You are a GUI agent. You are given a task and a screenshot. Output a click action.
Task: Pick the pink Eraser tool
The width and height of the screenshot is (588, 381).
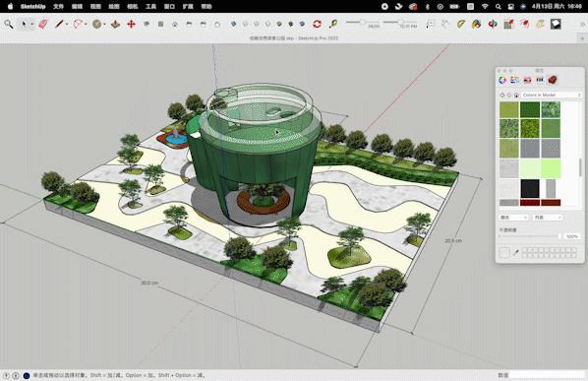point(43,24)
